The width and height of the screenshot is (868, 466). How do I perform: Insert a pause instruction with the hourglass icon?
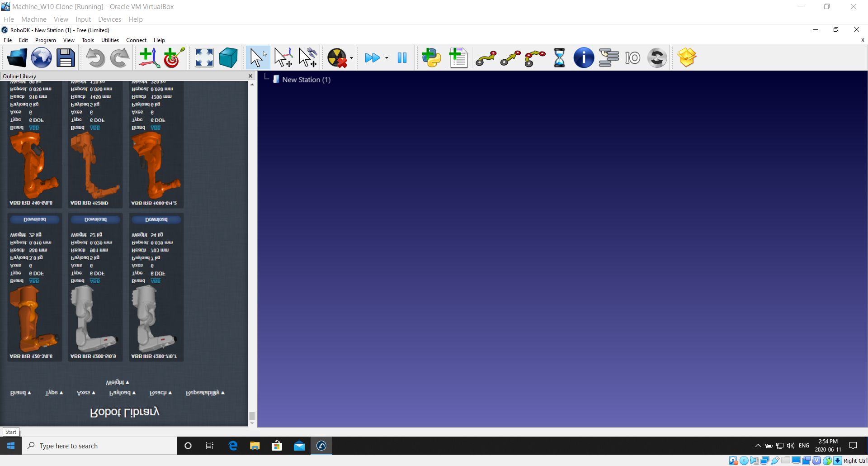[x=559, y=58]
